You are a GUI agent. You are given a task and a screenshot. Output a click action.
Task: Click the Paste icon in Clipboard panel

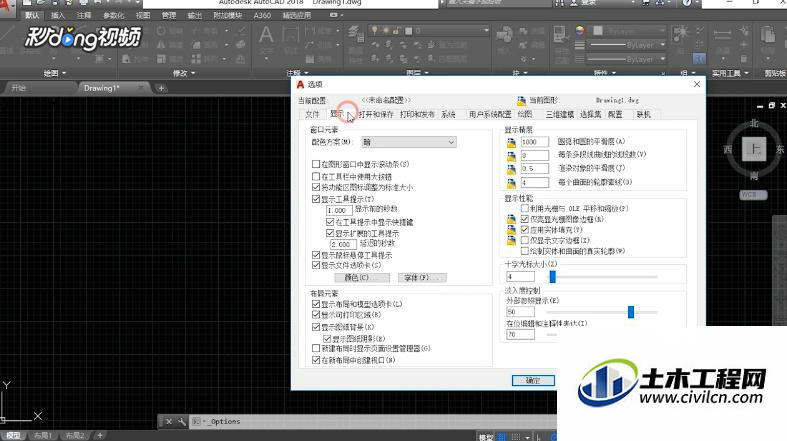tap(768, 35)
